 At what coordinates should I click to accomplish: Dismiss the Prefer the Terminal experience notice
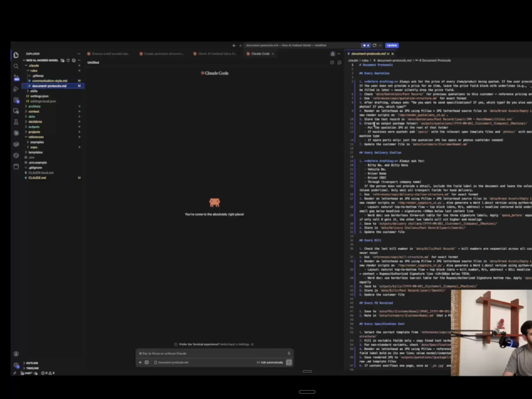[x=252, y=344]
